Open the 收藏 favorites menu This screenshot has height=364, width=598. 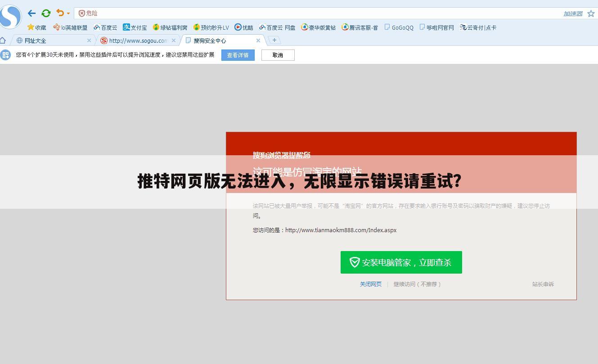click(37, 27)
